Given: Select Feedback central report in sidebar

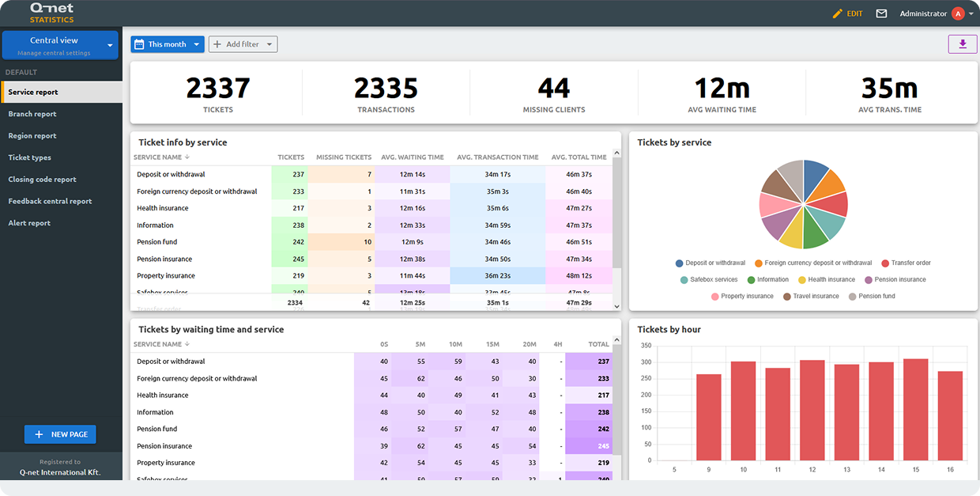Looking at the screenshot, I should point(50,201).
